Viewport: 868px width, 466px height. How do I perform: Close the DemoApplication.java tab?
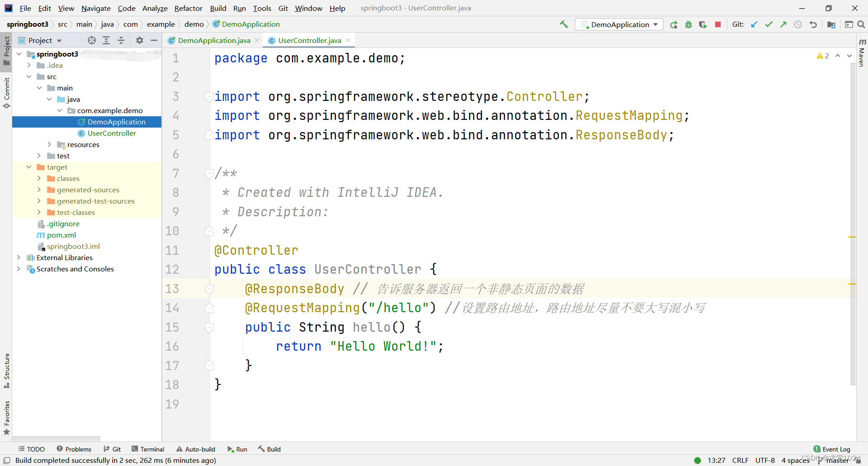257,40
